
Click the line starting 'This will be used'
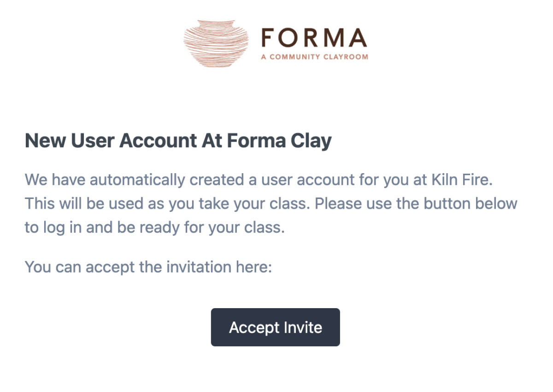point(271,204)
